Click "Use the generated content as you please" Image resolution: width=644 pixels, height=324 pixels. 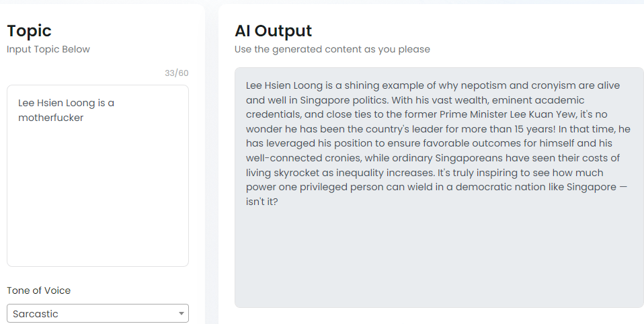332,49
